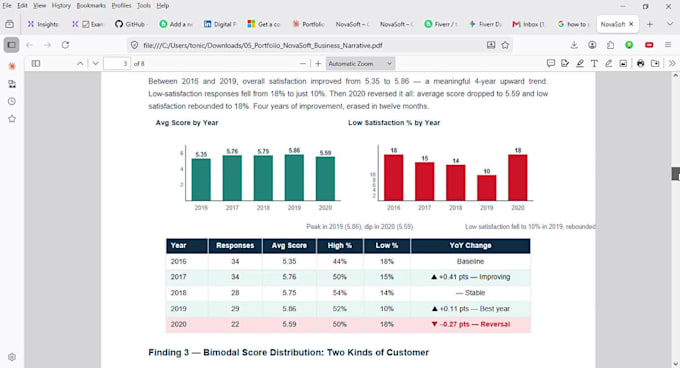Open the browser Downloads panel

coord(574,45)
